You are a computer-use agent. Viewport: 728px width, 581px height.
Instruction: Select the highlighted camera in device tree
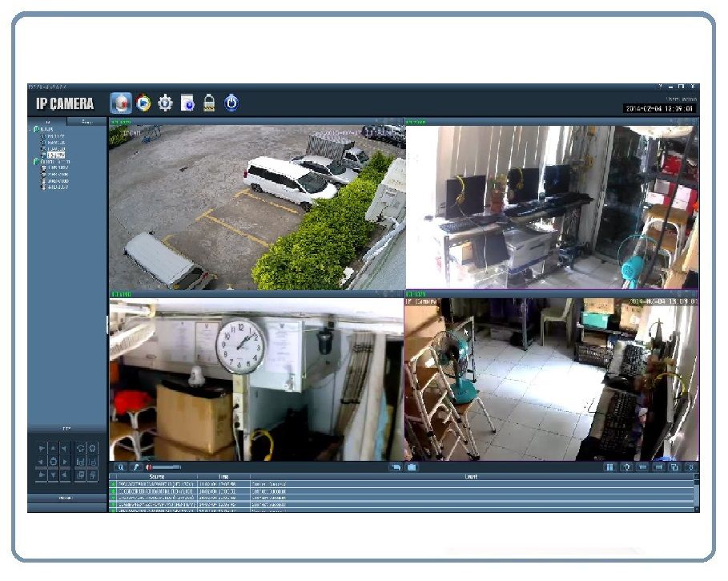[x=55, y=154]
